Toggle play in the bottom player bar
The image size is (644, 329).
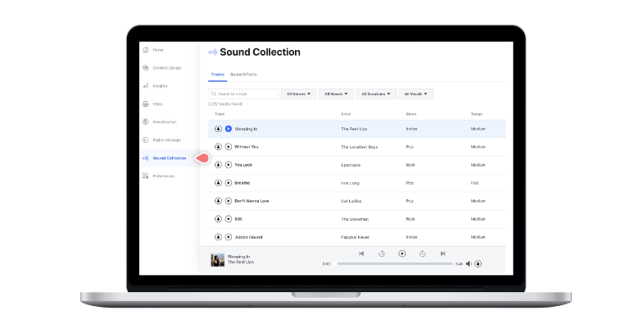402,254
